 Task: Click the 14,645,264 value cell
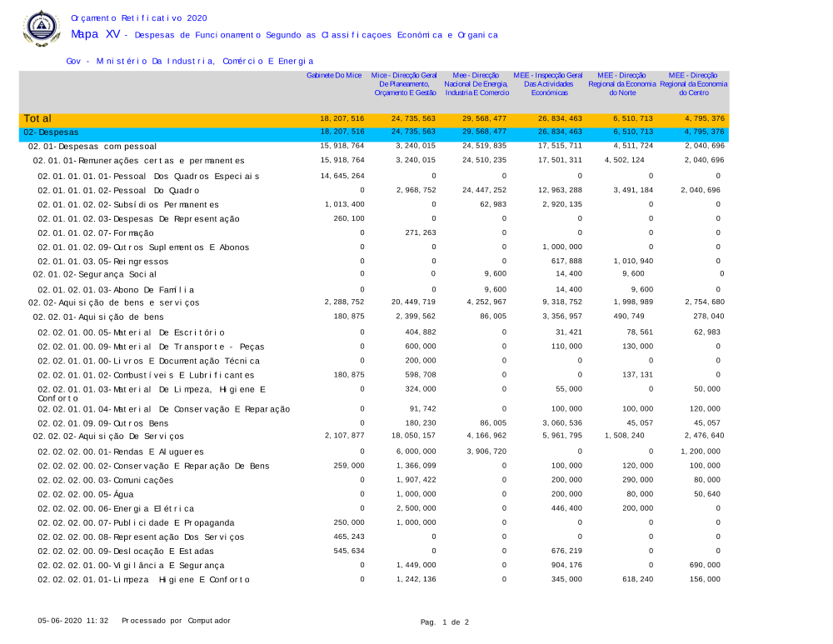(x=342, y=177)
